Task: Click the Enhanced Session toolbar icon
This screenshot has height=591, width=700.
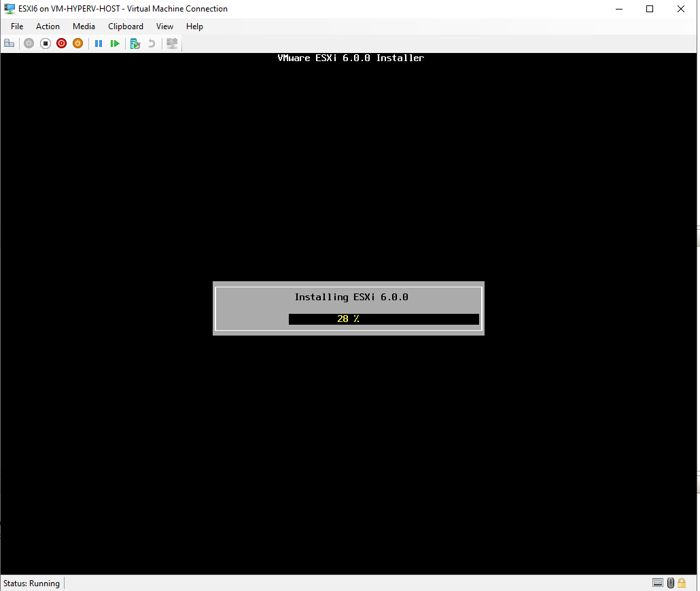Action: coord(172,43)
